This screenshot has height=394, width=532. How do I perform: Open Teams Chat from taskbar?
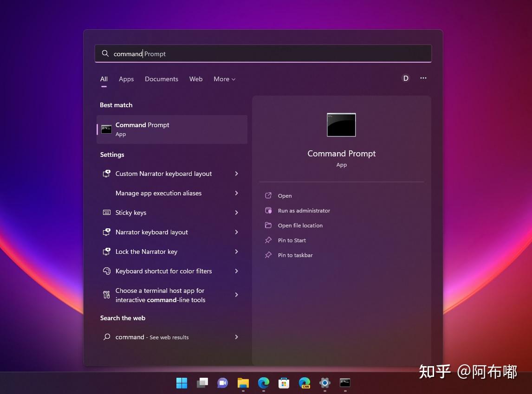coord(222,383)
